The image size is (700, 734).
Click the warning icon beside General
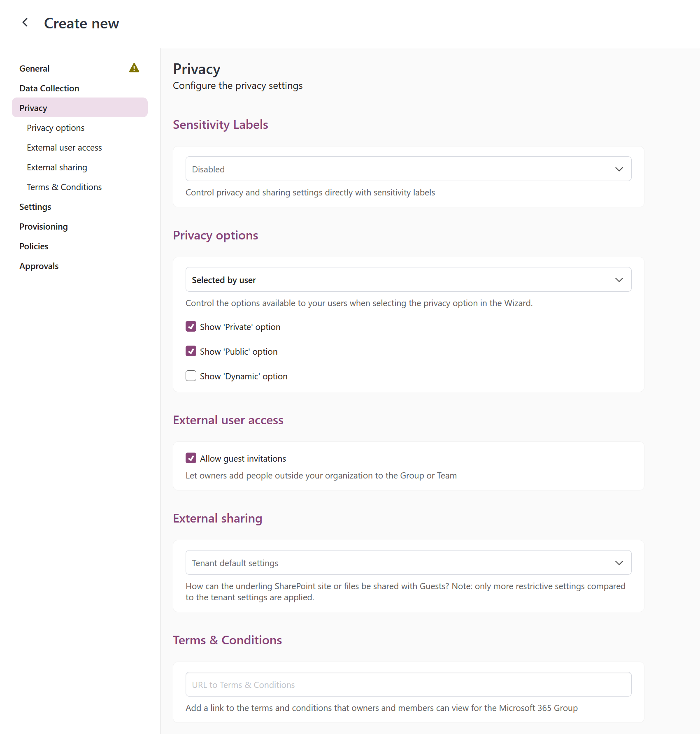[x=134, y=68]
